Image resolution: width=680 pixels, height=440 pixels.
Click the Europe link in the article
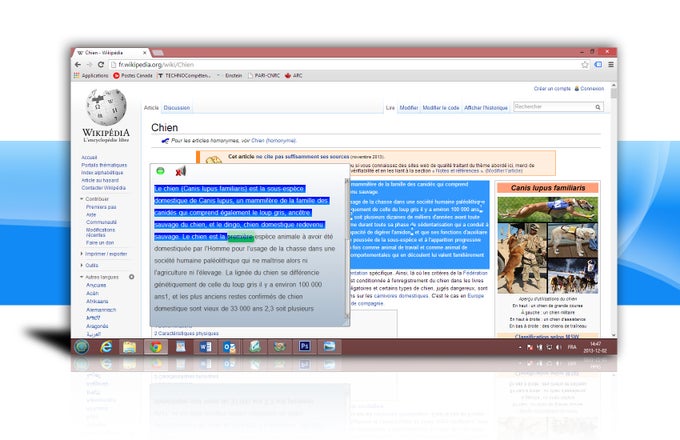pos(475,296)
